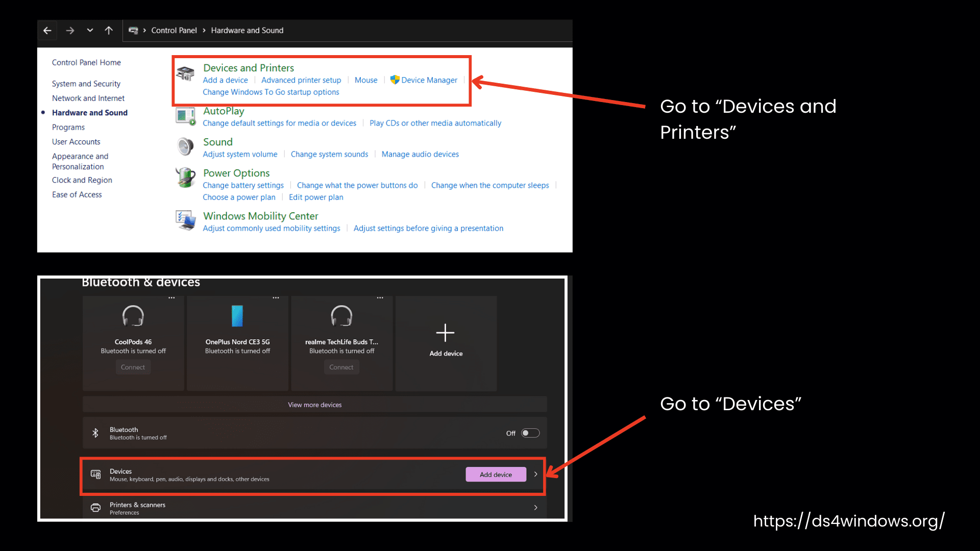Select Hardware and Sound in sidebar
980x551 pixels.
point(89,113)
